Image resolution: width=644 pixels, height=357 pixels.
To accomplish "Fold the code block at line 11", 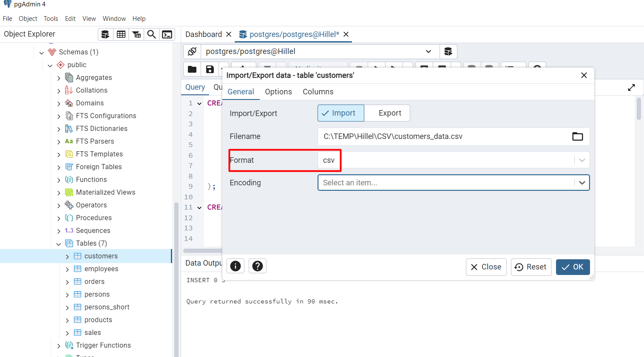I will 199,207.
